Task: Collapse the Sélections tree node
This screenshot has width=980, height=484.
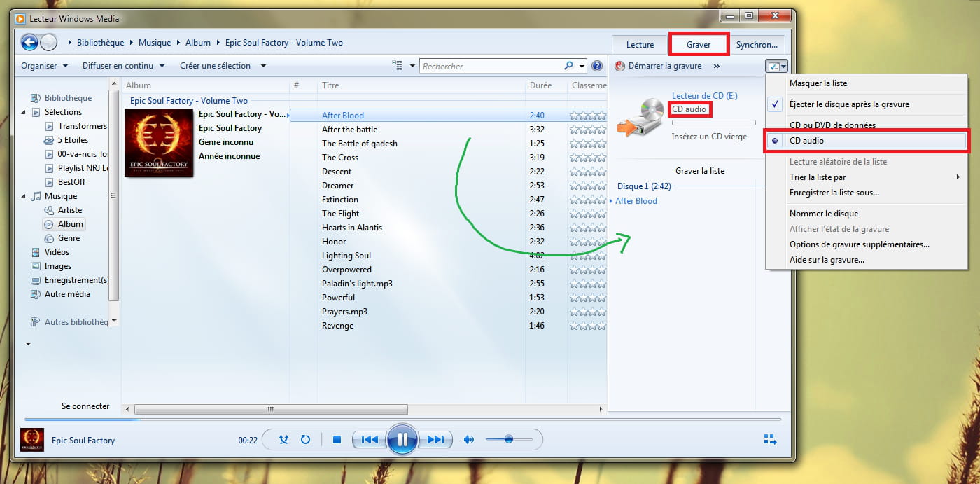Action: (24, 112)
